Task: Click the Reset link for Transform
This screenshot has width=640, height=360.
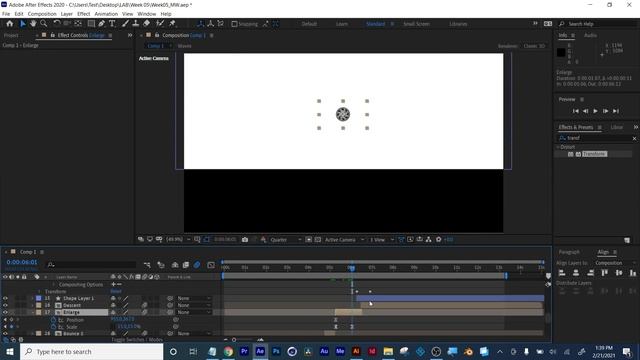Action: 116,291
